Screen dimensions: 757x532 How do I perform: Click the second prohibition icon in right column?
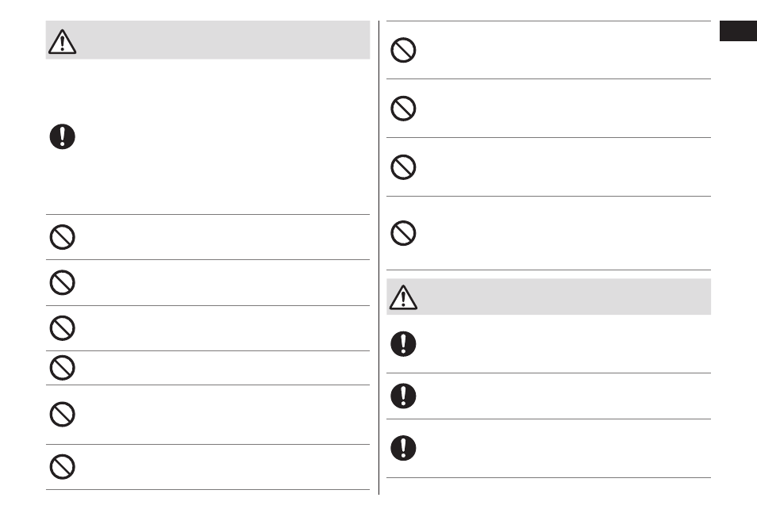tap(403, 108)
